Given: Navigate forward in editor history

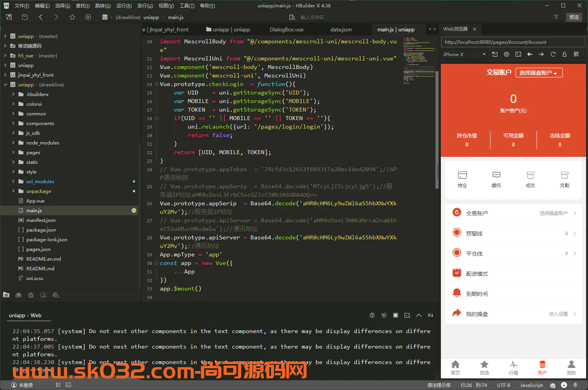Looking at the screenshot, I should pos(57,17).
